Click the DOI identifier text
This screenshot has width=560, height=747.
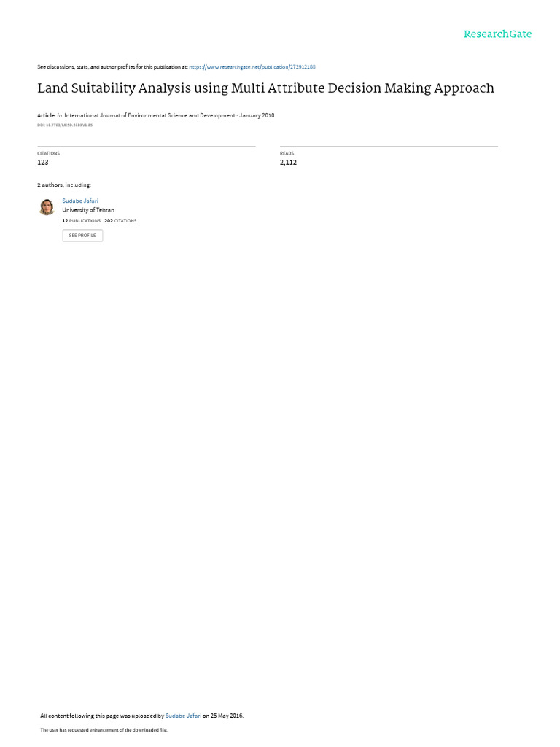coord(65,125)
